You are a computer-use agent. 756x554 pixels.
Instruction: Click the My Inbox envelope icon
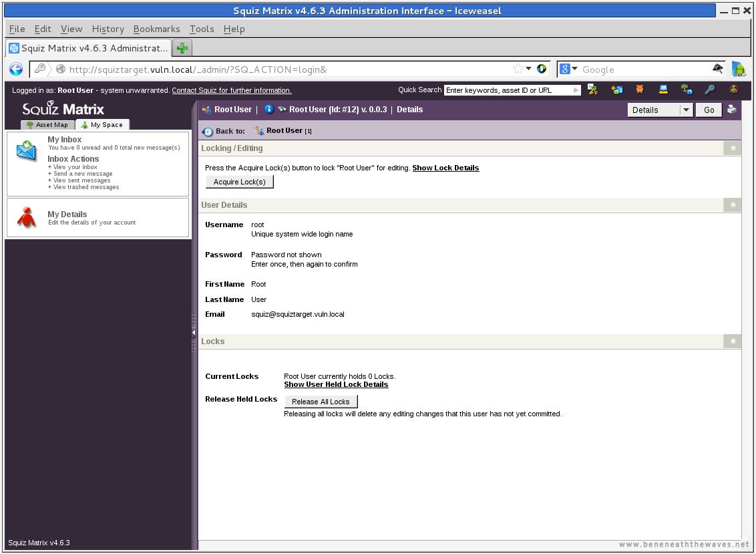tap(27, 150)
